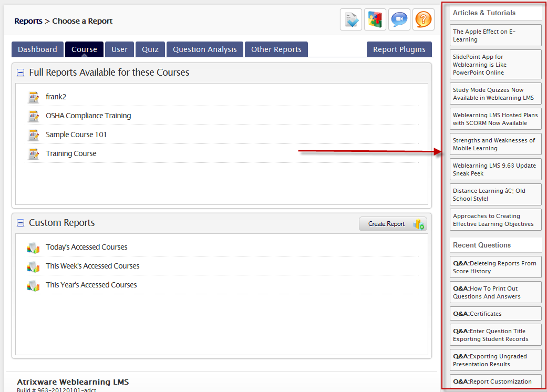Click the Reports breadcrumb link
Screen dimensions: 547x392
click(28, 21)
